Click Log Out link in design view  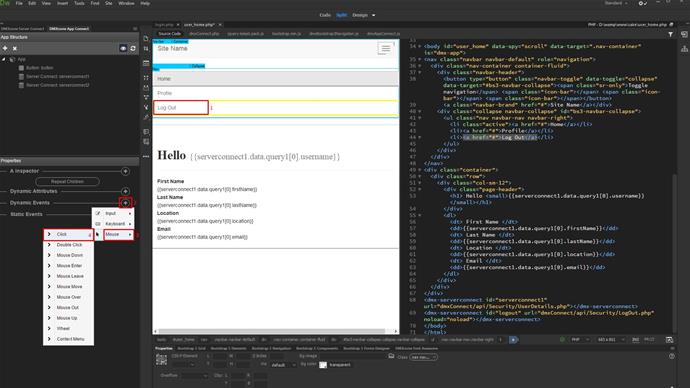167,108
